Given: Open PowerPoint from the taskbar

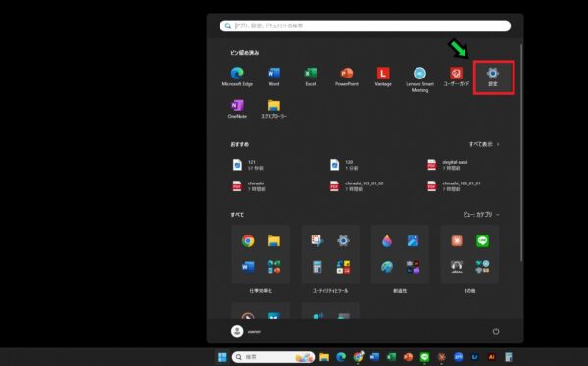Looking at the screenshot, I should [408, 357].
